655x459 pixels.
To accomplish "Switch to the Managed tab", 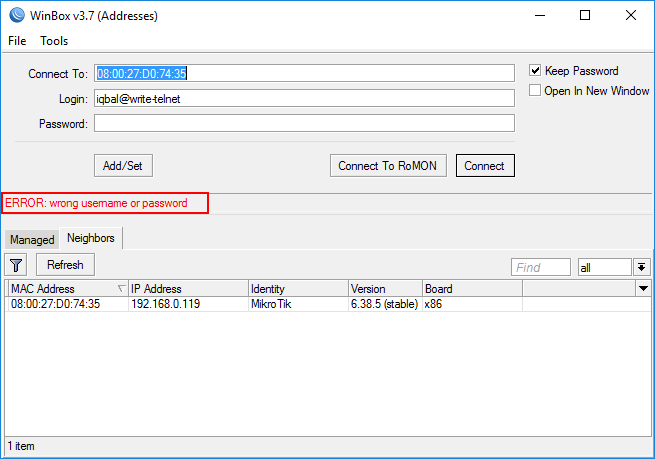I will tap(32, 240).
